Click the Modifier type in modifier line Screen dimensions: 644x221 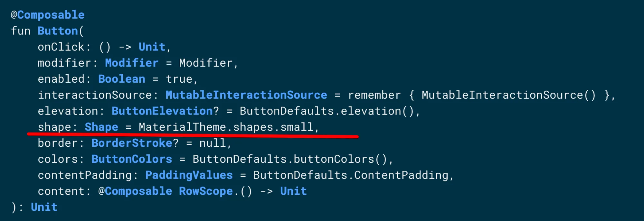[132, 63]
